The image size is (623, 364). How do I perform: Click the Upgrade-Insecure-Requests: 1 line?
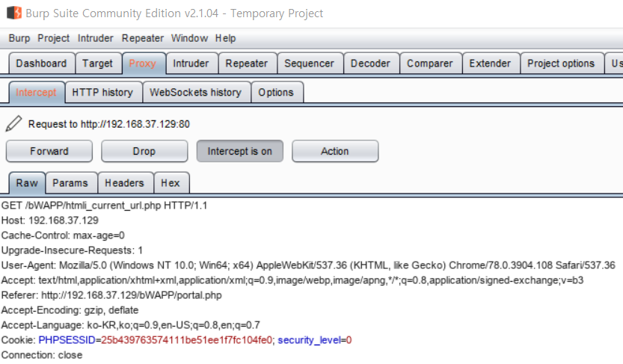click(72, 250)
